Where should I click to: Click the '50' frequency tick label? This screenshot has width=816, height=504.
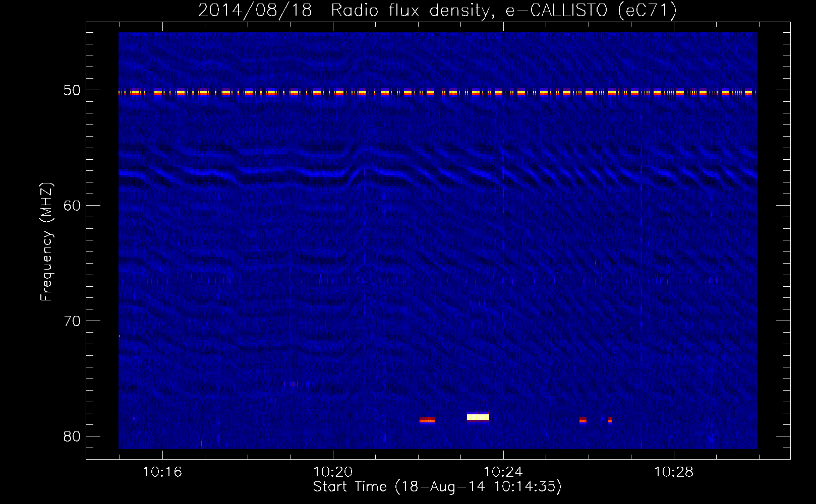[72, 90]
